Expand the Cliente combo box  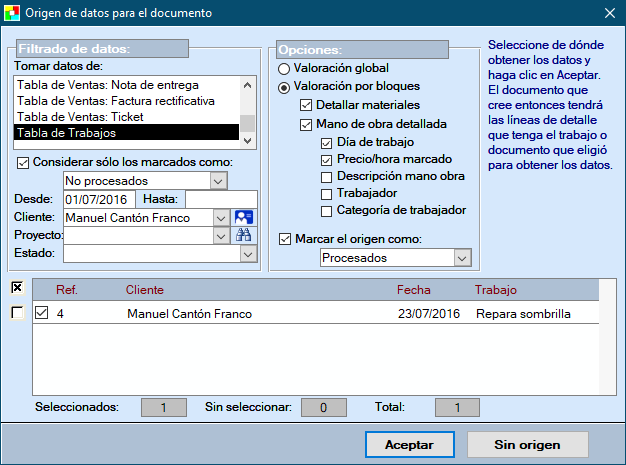(220, 217)
